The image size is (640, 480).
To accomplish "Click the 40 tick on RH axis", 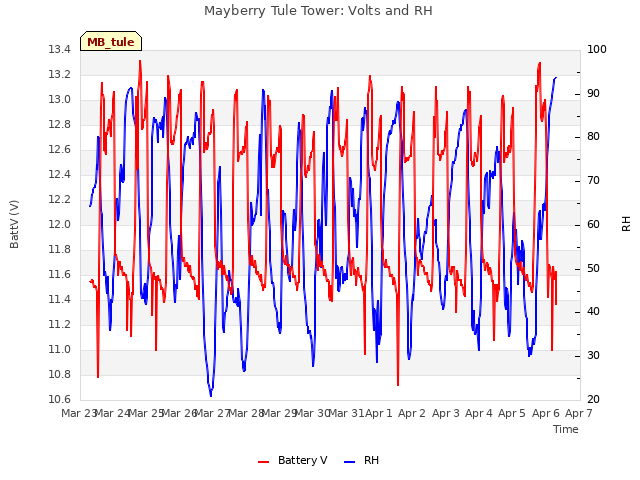I will (593, 312).
